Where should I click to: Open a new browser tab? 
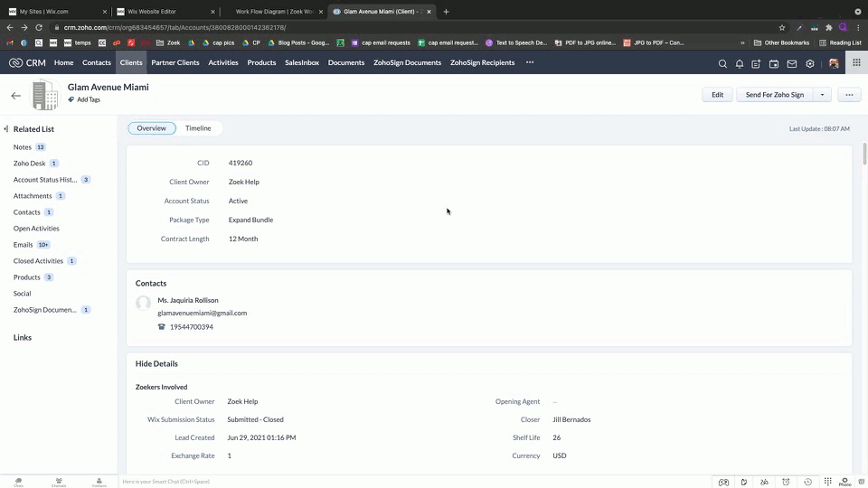(x=446, y=12)
